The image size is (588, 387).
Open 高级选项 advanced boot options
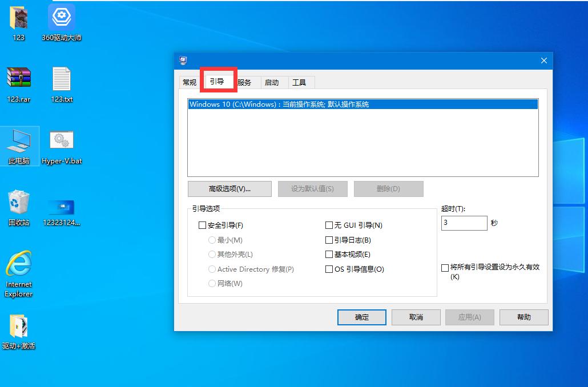point(229,188)
